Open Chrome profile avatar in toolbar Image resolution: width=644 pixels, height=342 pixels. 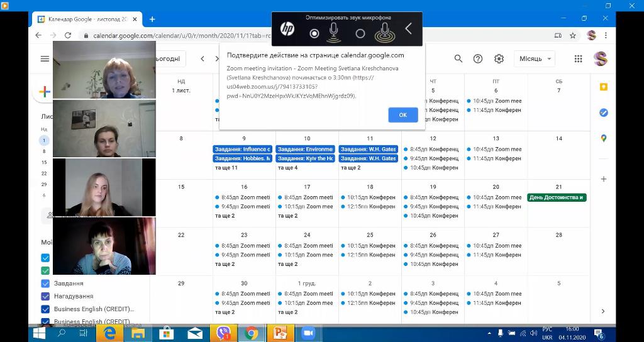(x=591, y=36)
